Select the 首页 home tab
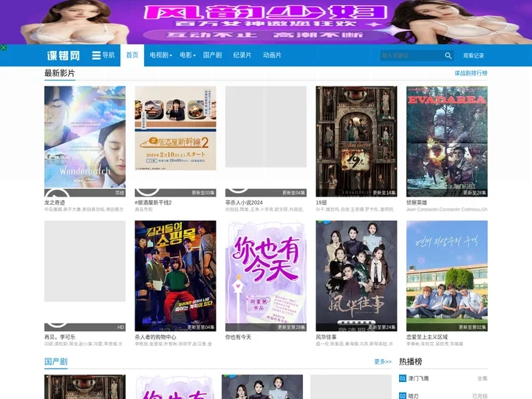The width and height of the screenshot is (532, 399). tap(132, 55)
